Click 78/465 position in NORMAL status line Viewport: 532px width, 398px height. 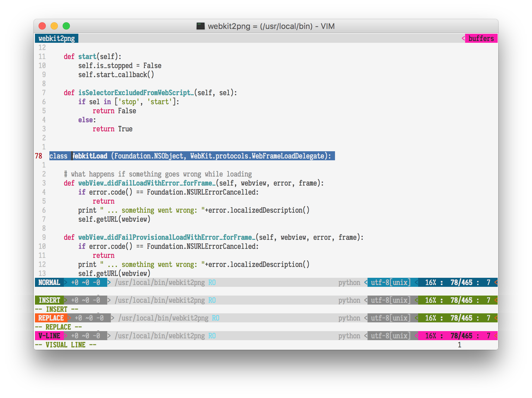pos(461,282)
